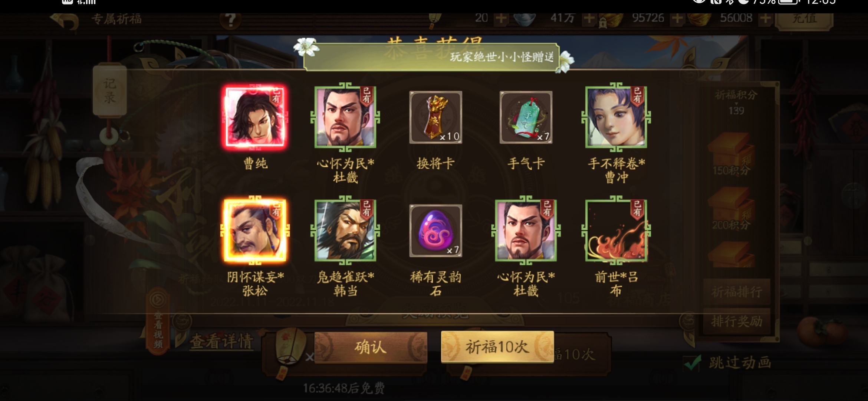
Task: Open the 前世*吕布 flame skin icon
Action: [616, 231]
